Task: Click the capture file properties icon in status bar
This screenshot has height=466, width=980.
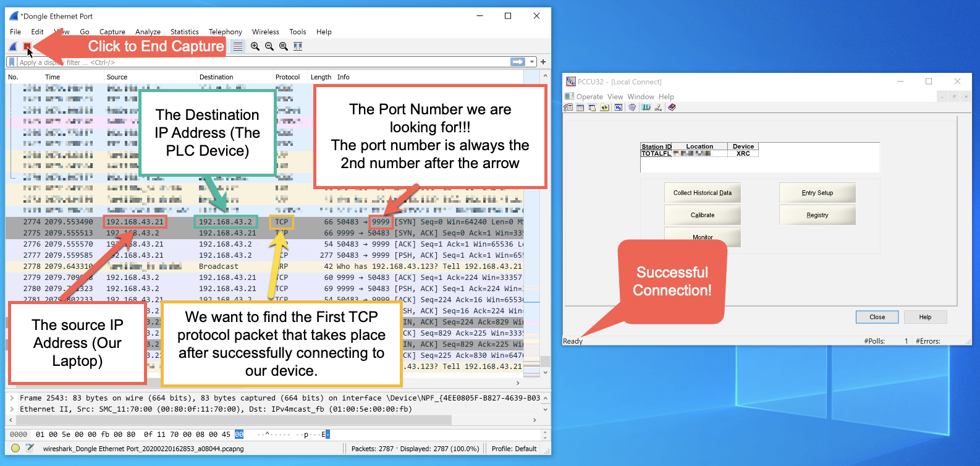Action: (x=29, y=449)
